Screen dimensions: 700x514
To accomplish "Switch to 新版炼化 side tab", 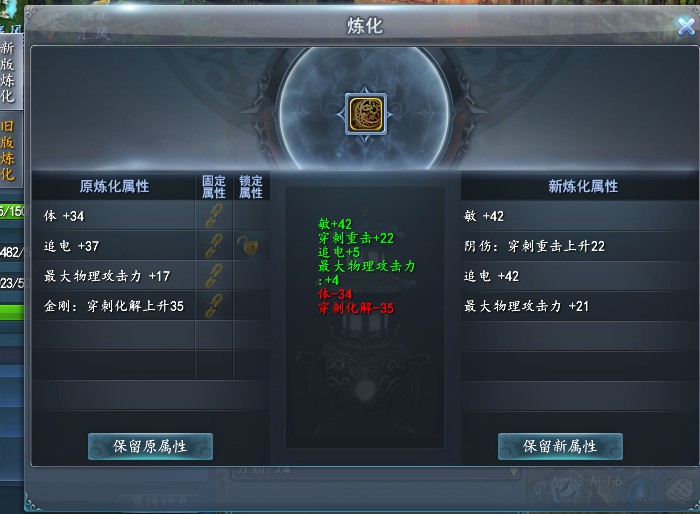I will pos(8,72).
